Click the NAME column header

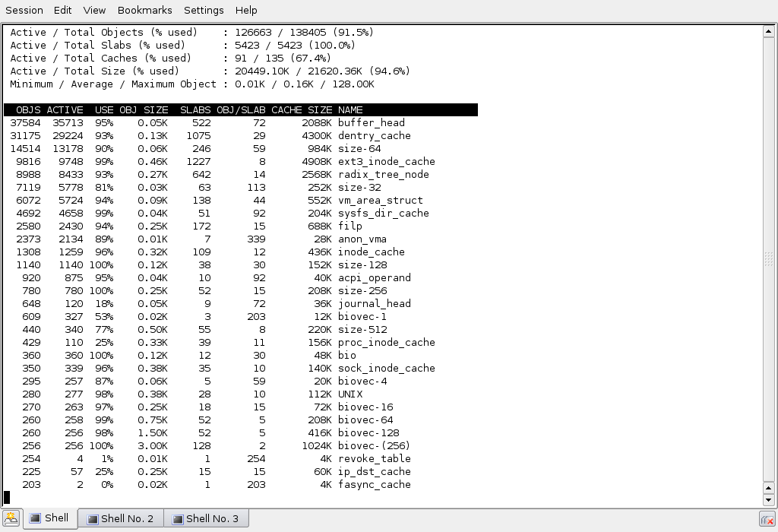click(350, 109)
